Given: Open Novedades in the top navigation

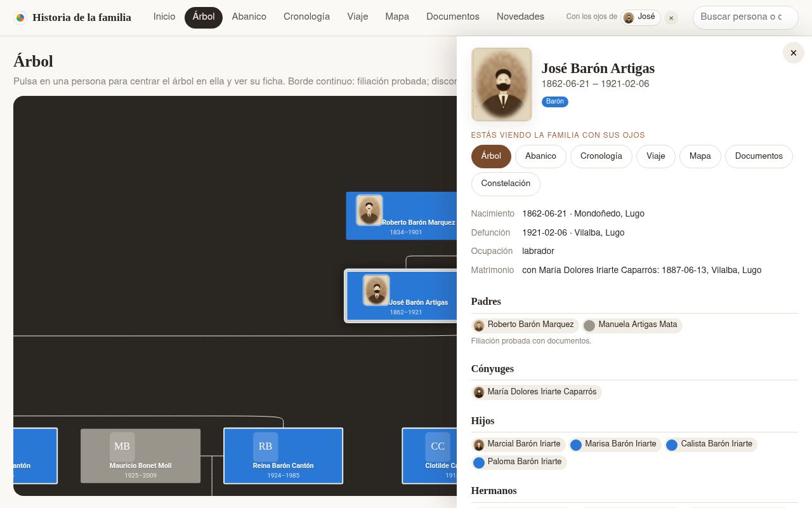Looking at the screenshot, I should pos(520,17).
